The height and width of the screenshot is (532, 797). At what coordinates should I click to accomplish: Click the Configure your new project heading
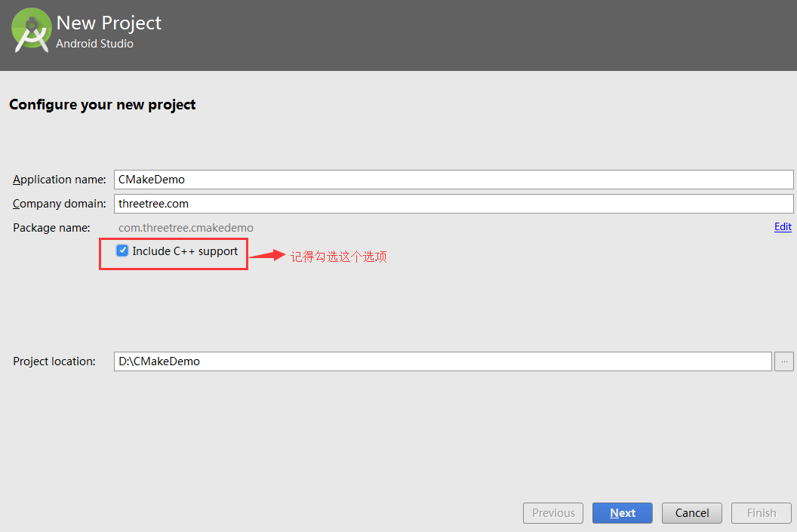click(x=102, y=105)
